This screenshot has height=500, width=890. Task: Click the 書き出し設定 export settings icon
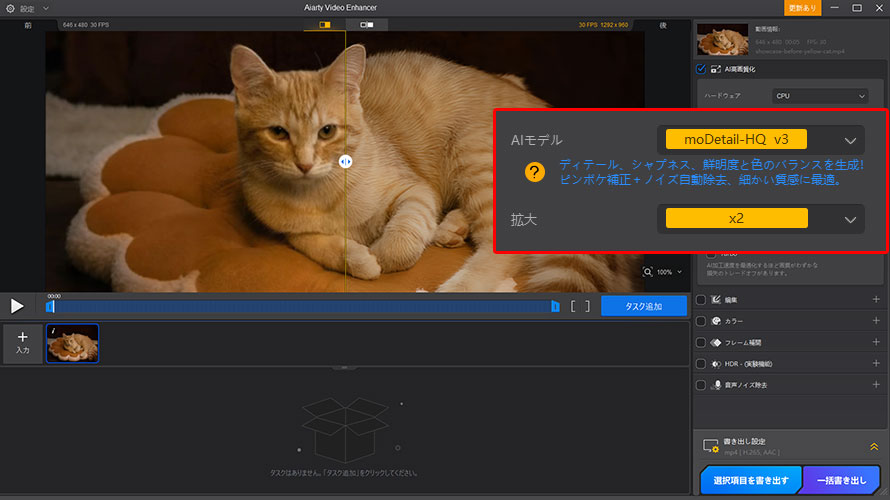(x=711, y=446)
